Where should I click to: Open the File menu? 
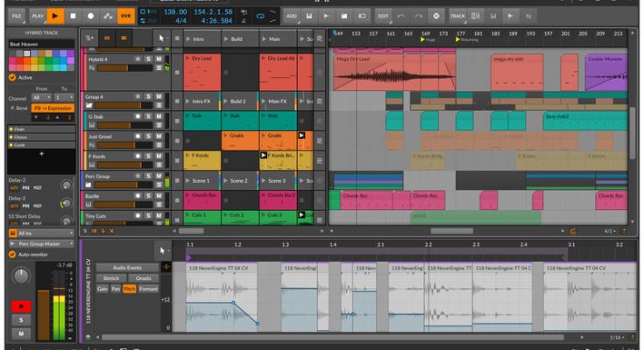pos(16,16)
